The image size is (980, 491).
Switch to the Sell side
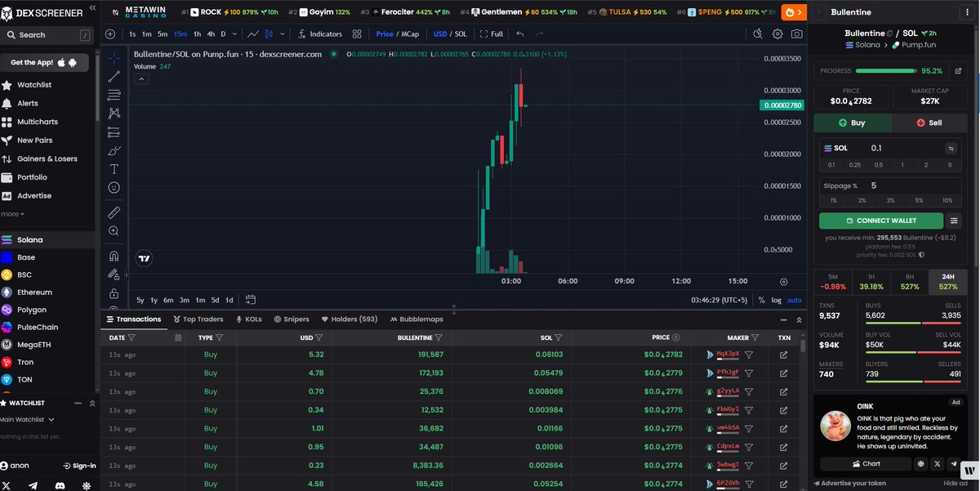929,123
